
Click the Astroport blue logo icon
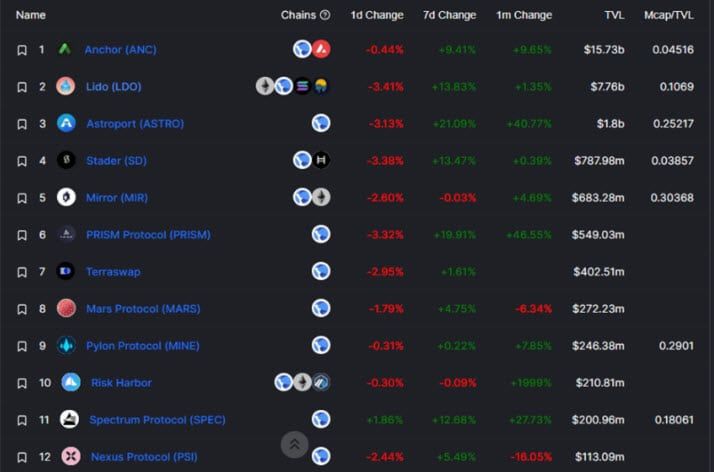click(x=66, y=123)
